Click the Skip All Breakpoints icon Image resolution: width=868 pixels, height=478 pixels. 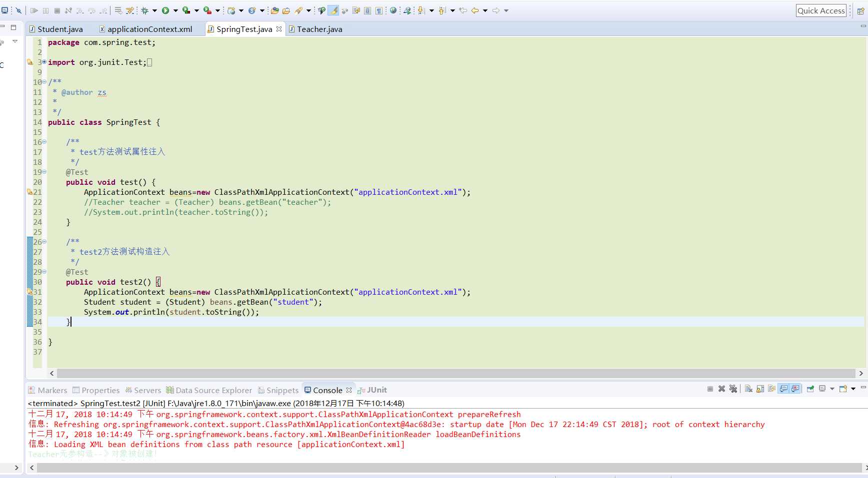point(18,10)
